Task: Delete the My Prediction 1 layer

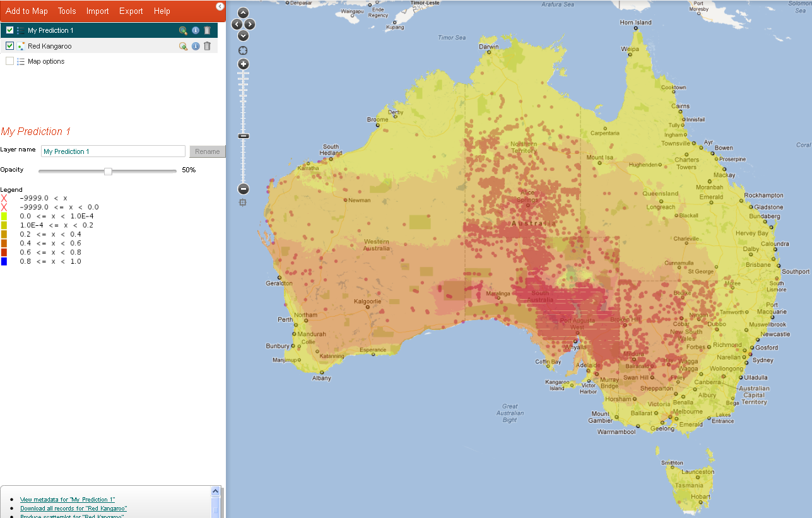Action: coord(207,30)
